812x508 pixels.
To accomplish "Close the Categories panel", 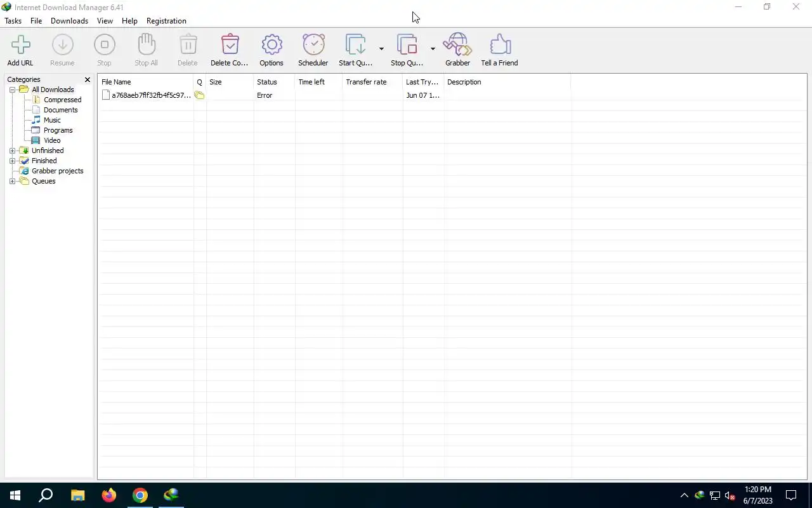I will 88,79.
